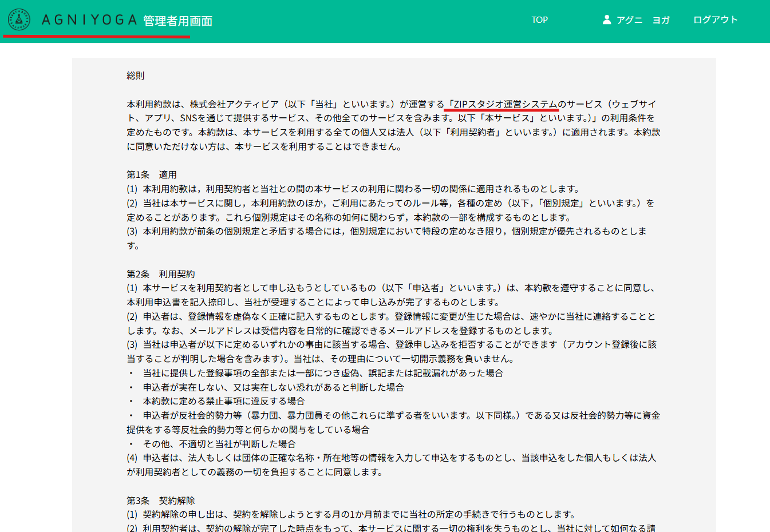Open the TOP page from header
Viewport: 770px width, 532px height.
(539, 20)
